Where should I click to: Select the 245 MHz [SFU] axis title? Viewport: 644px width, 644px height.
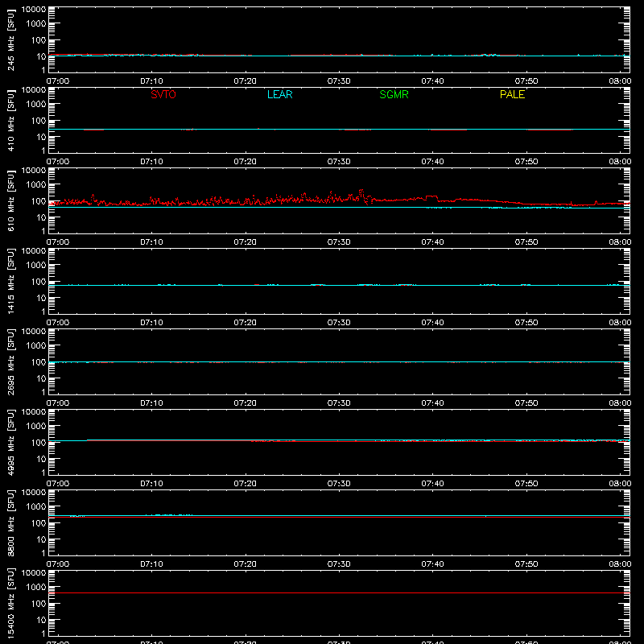pos(10,39)
